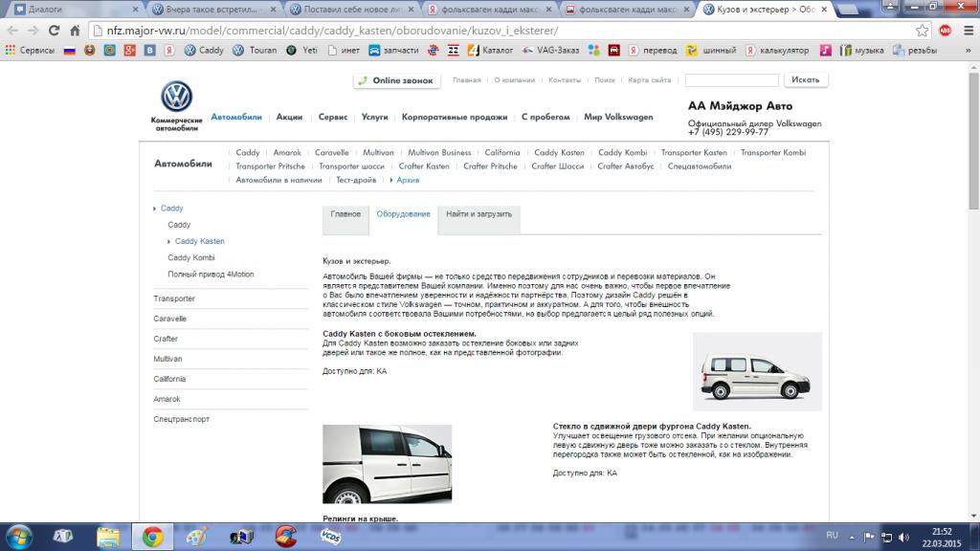Screen dimensions: 980x551
Task: Open Transporter in the sidebar list
Action: tap(174, 298)
